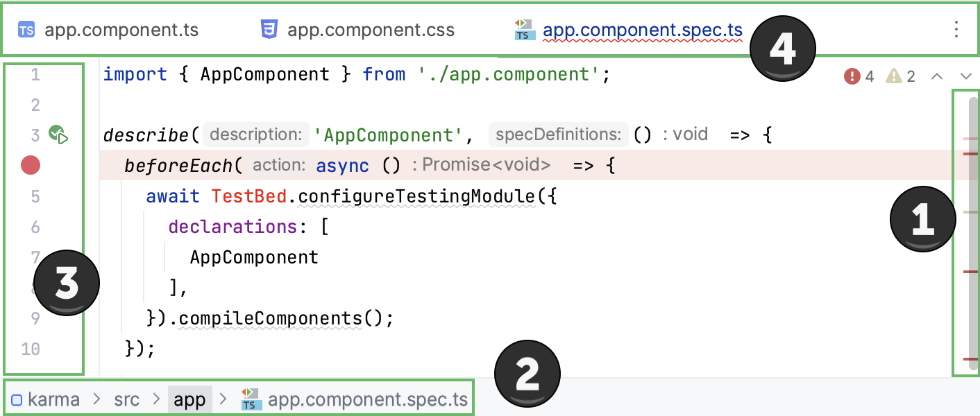Click the src breadcrumb
This screenshot has width=980, height=416.
click(x=126, y=400)
